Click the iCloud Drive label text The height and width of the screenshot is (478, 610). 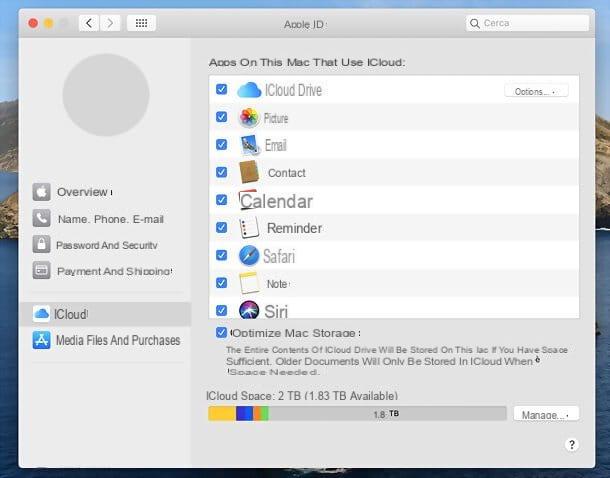coord(293,90)
